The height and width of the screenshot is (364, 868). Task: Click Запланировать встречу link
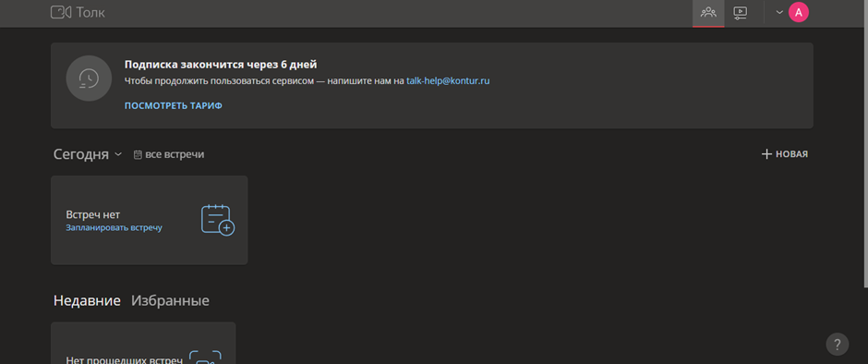pos(114,227)
